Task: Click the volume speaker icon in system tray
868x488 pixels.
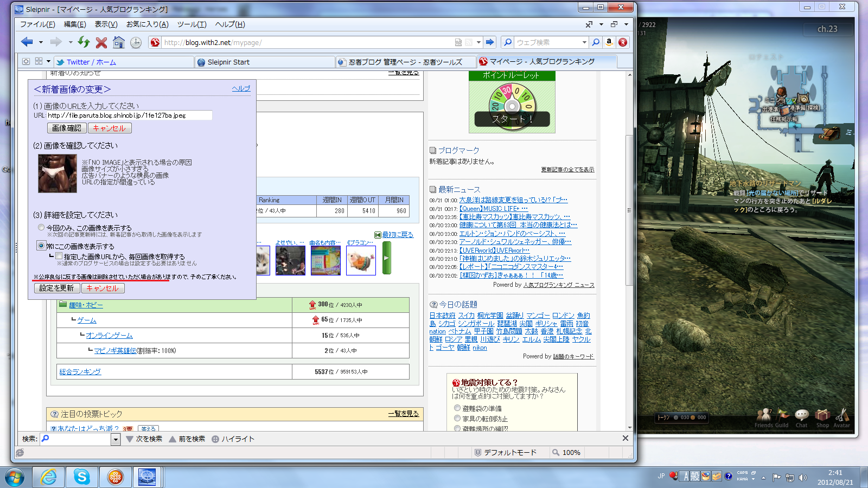Action: 803,477
